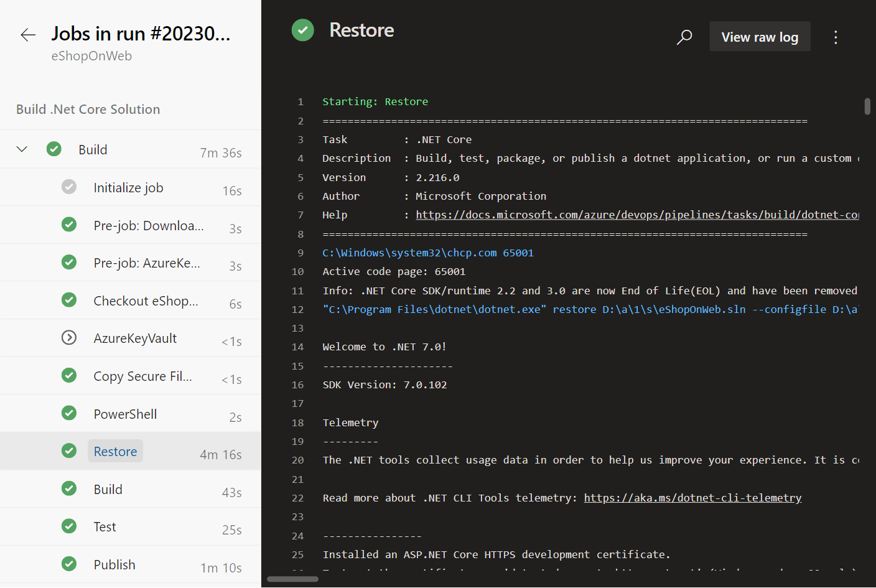Viewport: 876px width, 588px height.
Task: Click the eShopOnWeb pipeline name
Action: (91, 56)
